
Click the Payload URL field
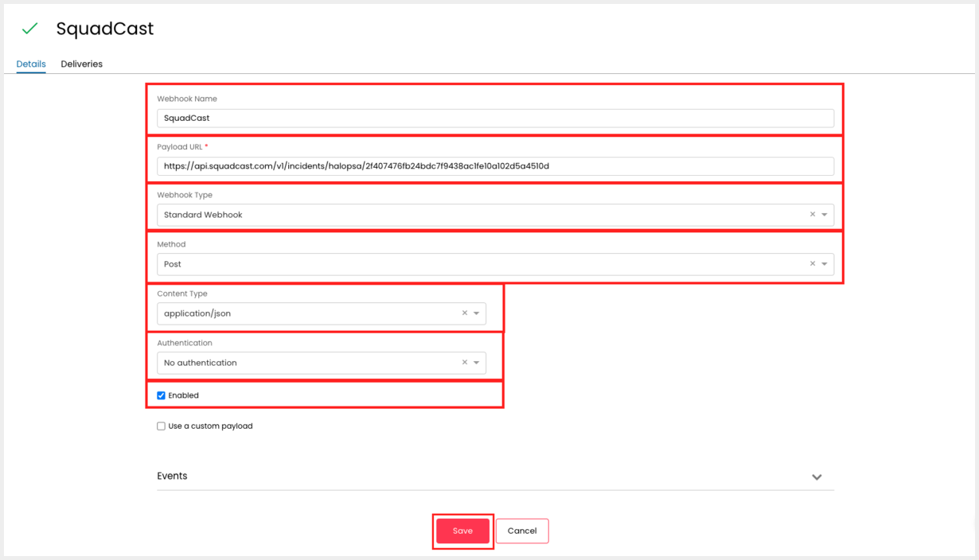point(493,166)
